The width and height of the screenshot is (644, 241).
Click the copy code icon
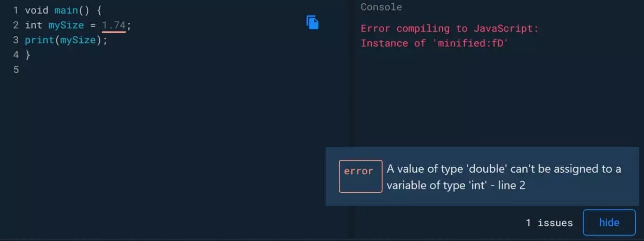click(312, 22)
